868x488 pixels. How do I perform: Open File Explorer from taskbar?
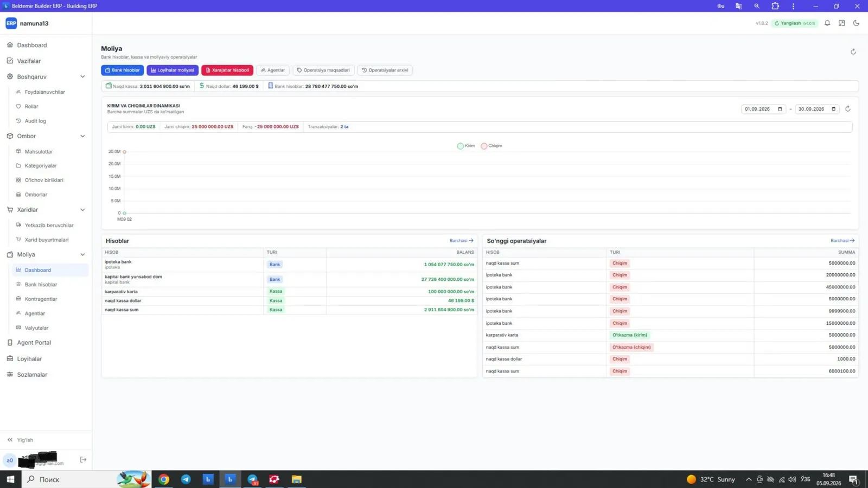click(296, 479)
